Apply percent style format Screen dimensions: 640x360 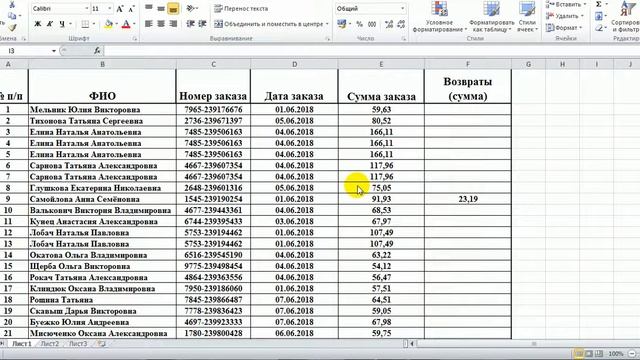(359, 24)
